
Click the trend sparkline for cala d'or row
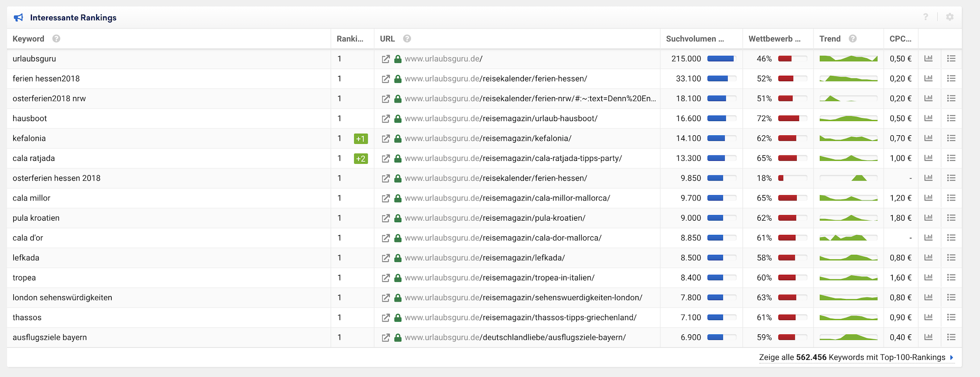(x=848, y=238)
